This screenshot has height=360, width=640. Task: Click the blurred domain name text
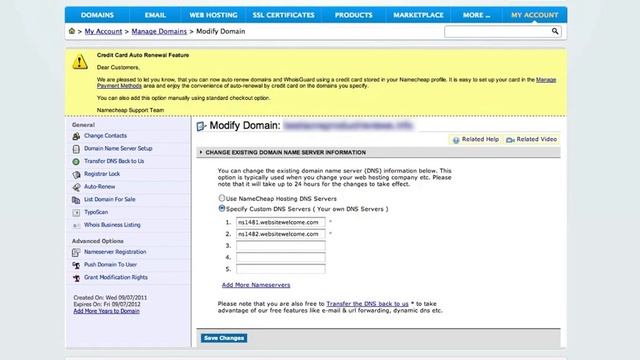point(348,126)
